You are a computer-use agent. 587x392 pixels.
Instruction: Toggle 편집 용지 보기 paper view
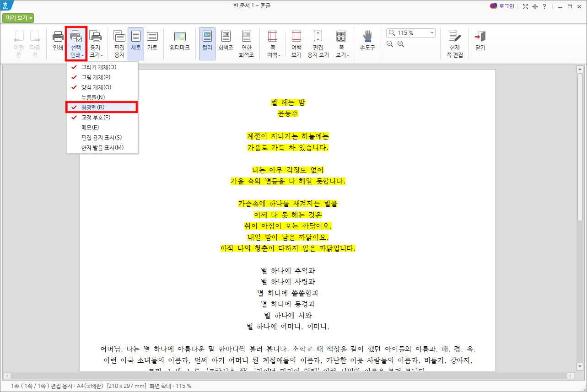(x=318, y=44)
